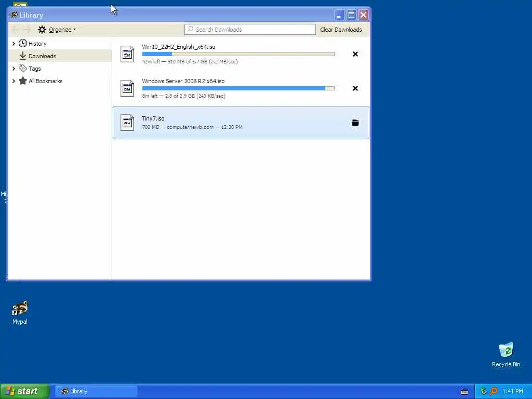Go forward with the forward arrow
The image size is (532, 399).
coord(27,30)
